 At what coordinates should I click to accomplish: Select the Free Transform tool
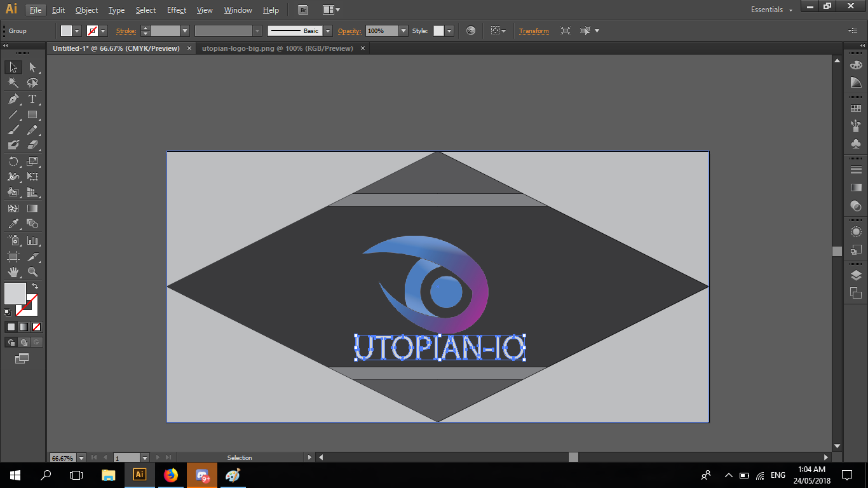tap(32, 177)
